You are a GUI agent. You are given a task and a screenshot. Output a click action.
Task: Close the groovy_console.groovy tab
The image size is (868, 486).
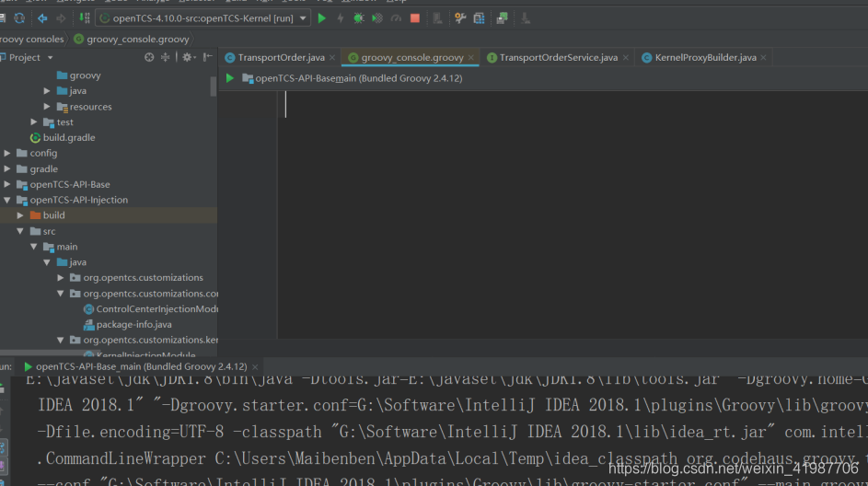(471, 58)
